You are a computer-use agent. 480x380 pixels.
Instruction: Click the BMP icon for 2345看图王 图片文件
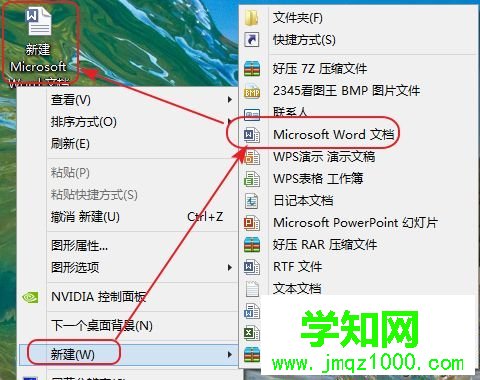(x=252, y=91)
